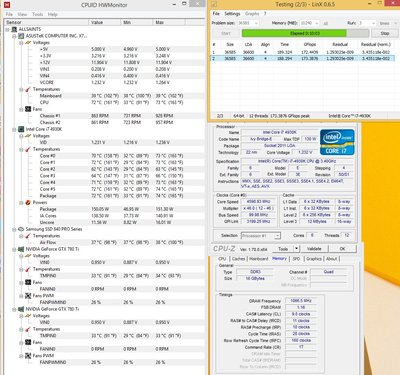
Task: Click the Intel Core i7 4930K chip icon
Action: coord(21,129)
